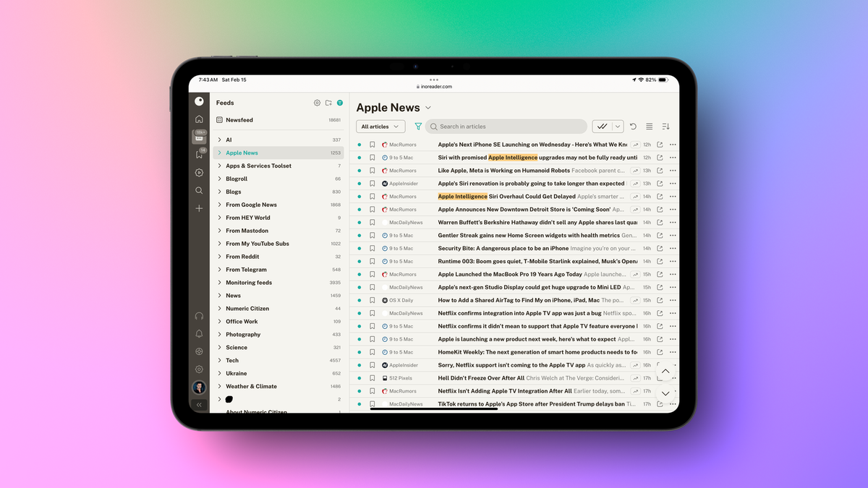This screenshot has height=488, width=868.
Task: Open the article list view layout icon
Action: 649,127
